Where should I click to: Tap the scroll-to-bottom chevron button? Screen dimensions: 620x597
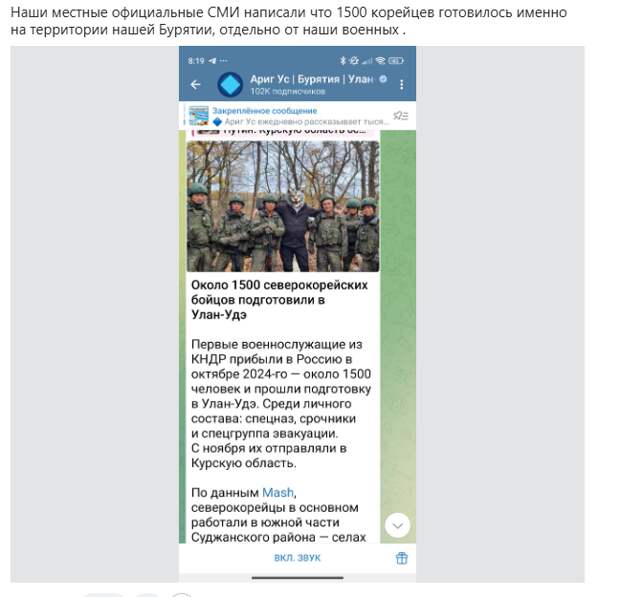[x=397, y=525]
